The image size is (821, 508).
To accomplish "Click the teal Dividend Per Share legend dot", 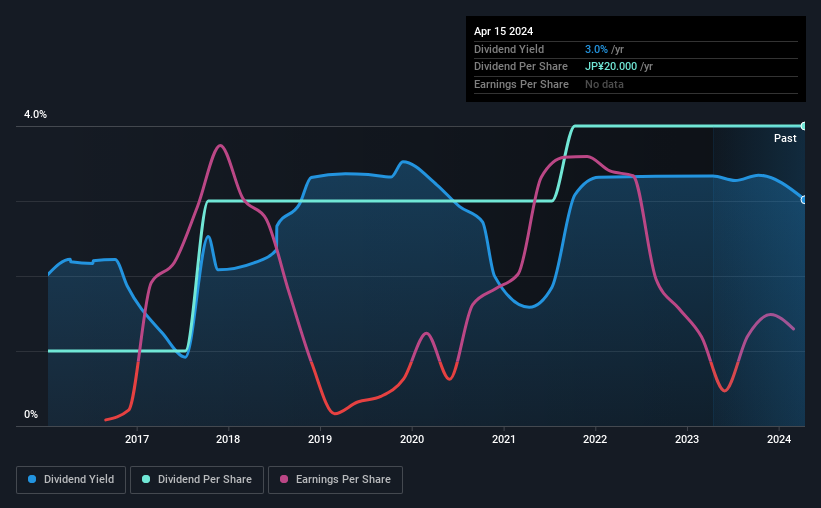I will click(x=146, y=479).
